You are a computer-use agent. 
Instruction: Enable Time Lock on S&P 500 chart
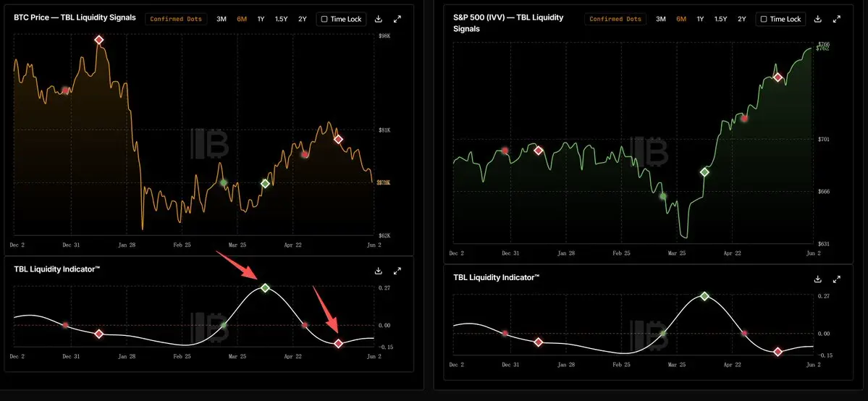tap(780, 19)
